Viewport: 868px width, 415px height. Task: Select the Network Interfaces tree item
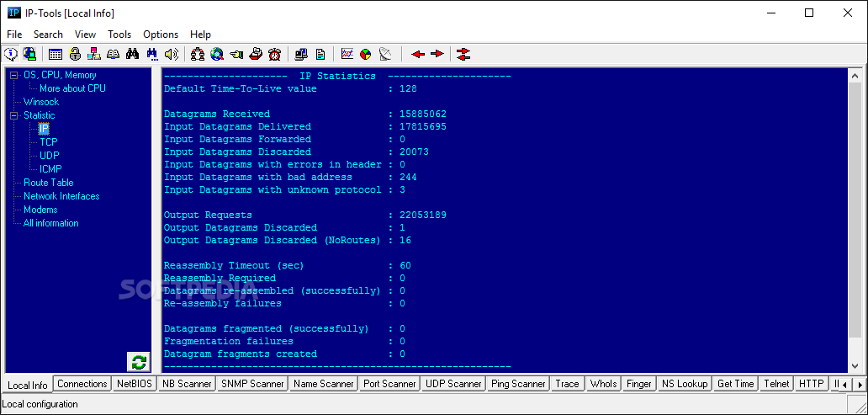click(61, 196)
